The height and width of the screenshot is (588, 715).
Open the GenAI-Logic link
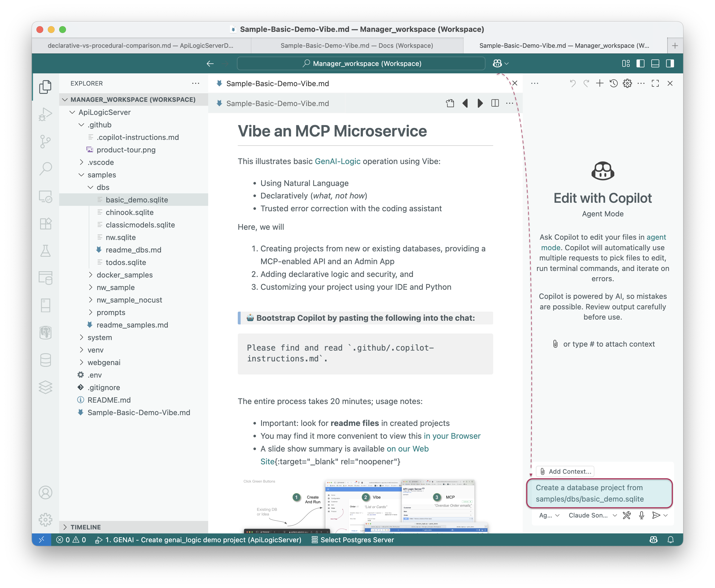click(x=338, y=162)
